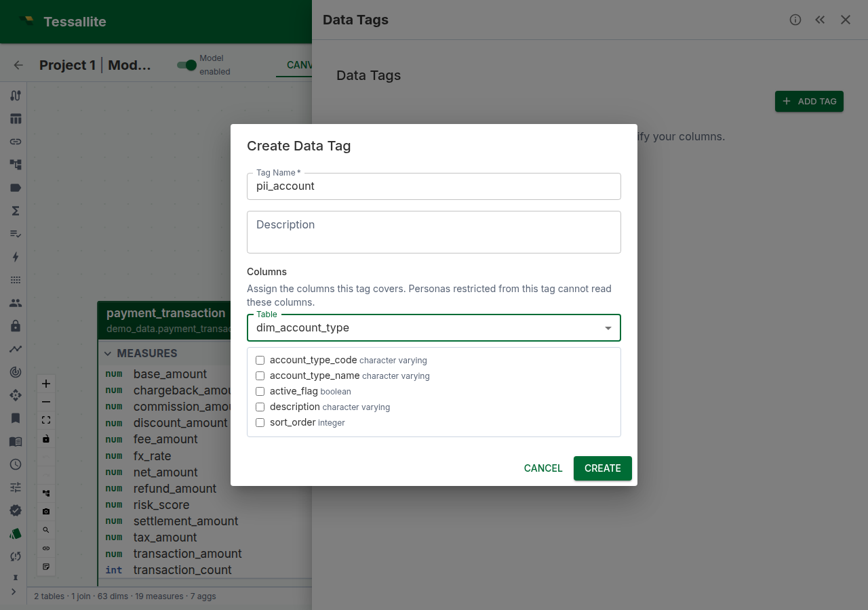Open the radar target icon in the sidebar

coord(16,372)
